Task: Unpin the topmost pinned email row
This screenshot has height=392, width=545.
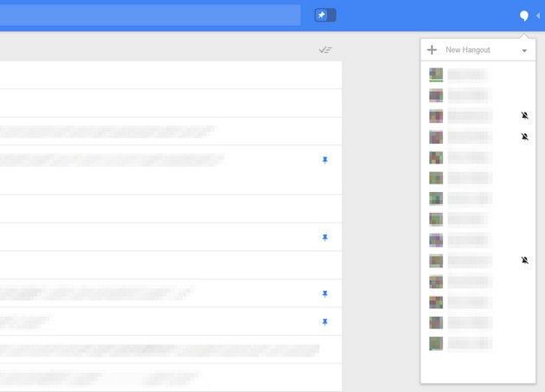Action: (325, 160)
